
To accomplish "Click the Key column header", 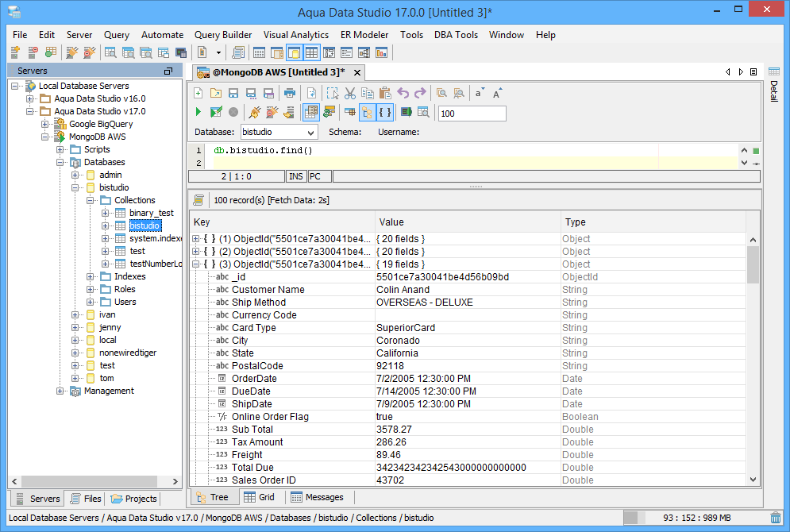I will 283,222.
